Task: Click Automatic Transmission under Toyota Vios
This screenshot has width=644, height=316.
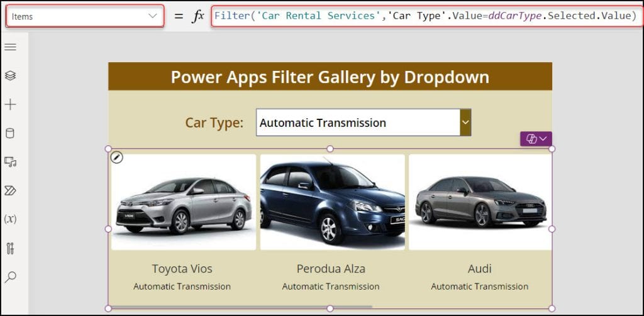Action: pyautogui.click(x=182, y=286)
